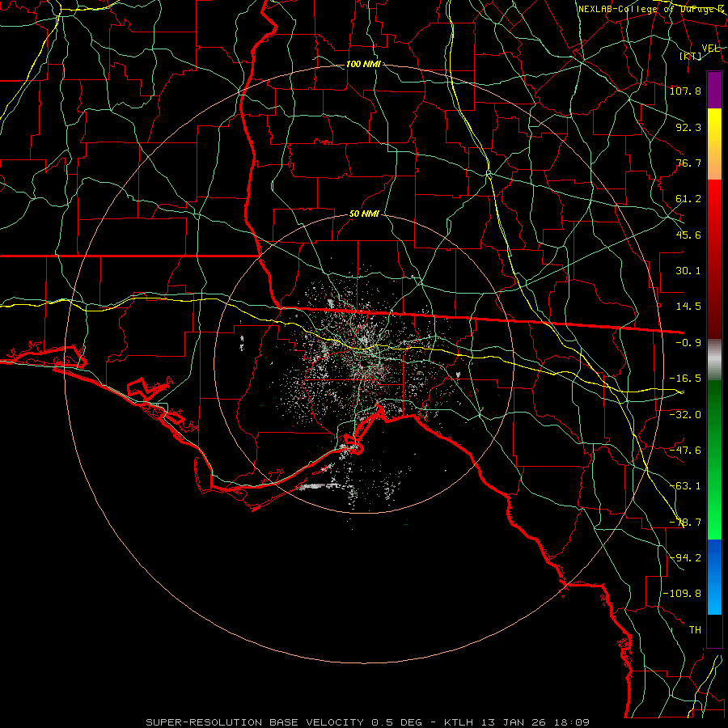The height and width of the screenshot is (728, 728).
Task: Pick the blue segment of the color bar
Action: (x=714, y=577)
